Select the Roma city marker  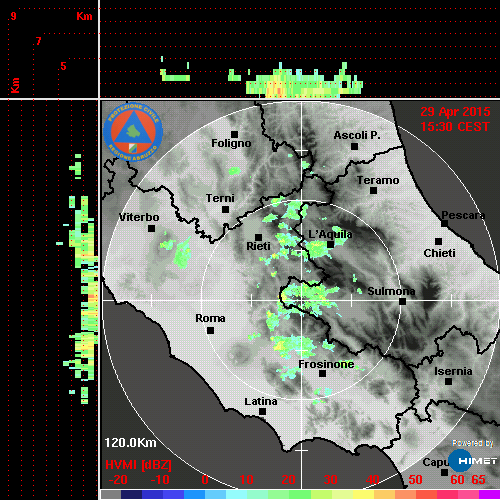pos(210,331)
